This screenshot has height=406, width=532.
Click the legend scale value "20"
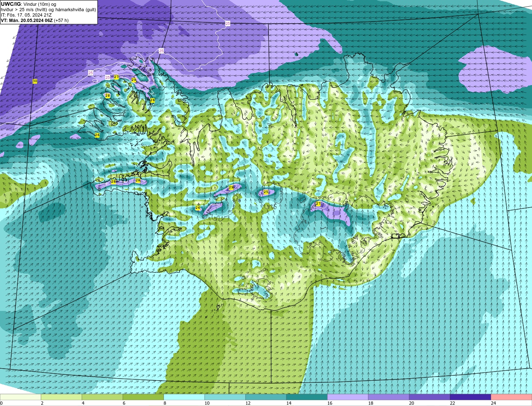[411, 403]
